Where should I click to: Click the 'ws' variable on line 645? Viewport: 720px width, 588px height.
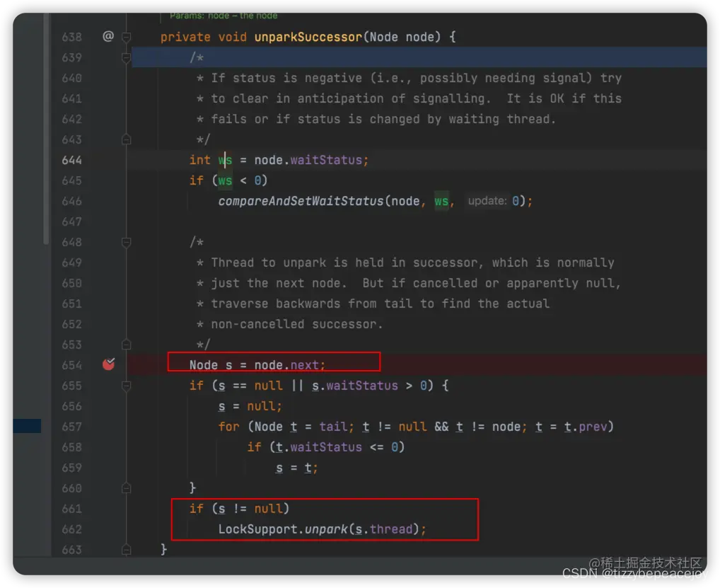[225, 180]
